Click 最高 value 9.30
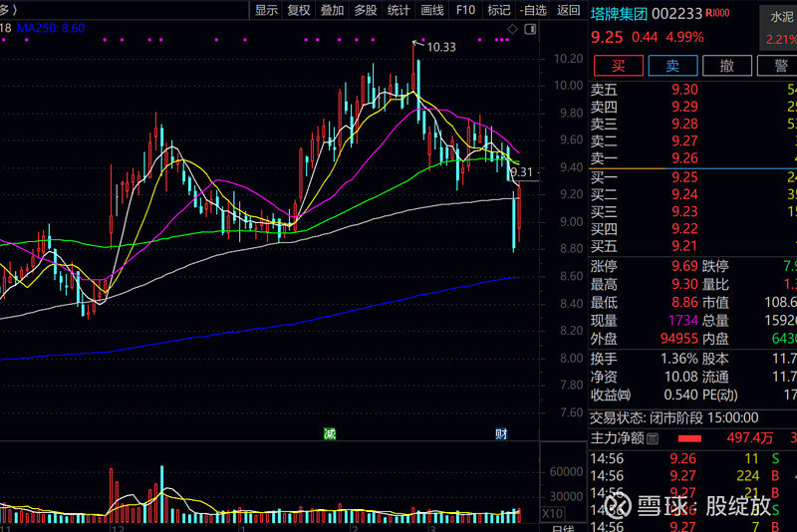Screen dimensions: 797x532 [684, 284]
